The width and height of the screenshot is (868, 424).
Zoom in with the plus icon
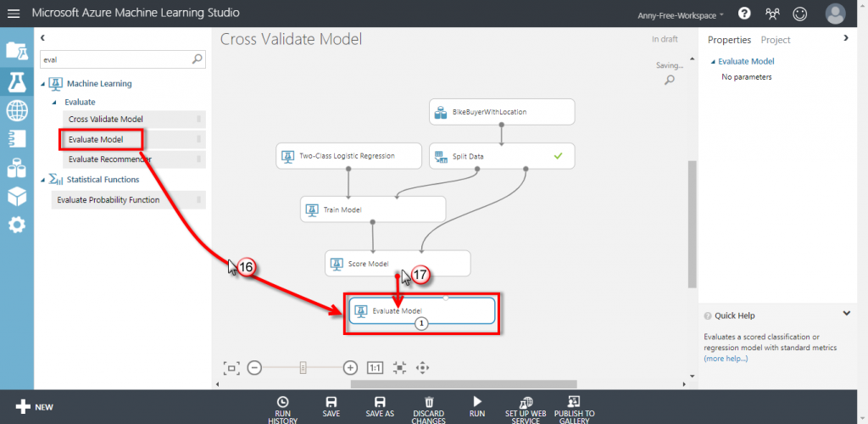[350, 367]
